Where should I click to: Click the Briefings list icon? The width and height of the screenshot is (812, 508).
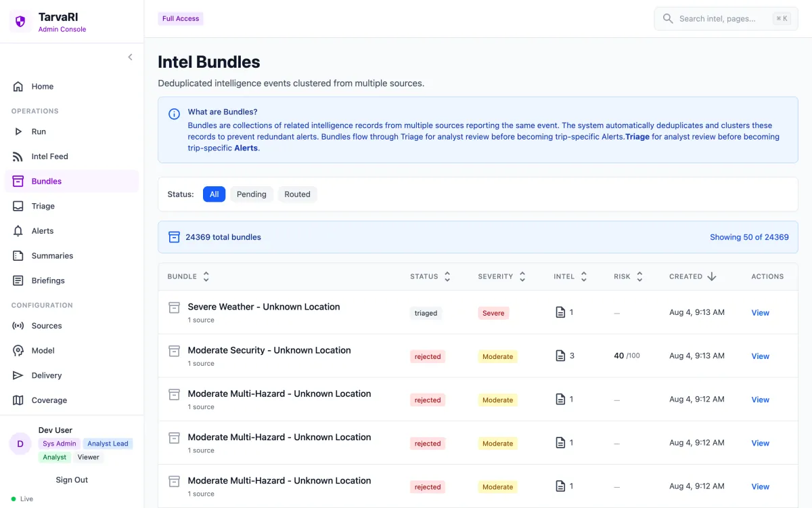(x=18, y=280)
